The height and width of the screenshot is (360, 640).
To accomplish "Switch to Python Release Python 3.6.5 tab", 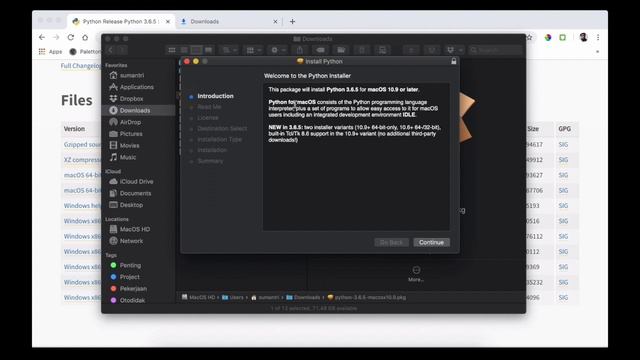I will coord(121,22).
